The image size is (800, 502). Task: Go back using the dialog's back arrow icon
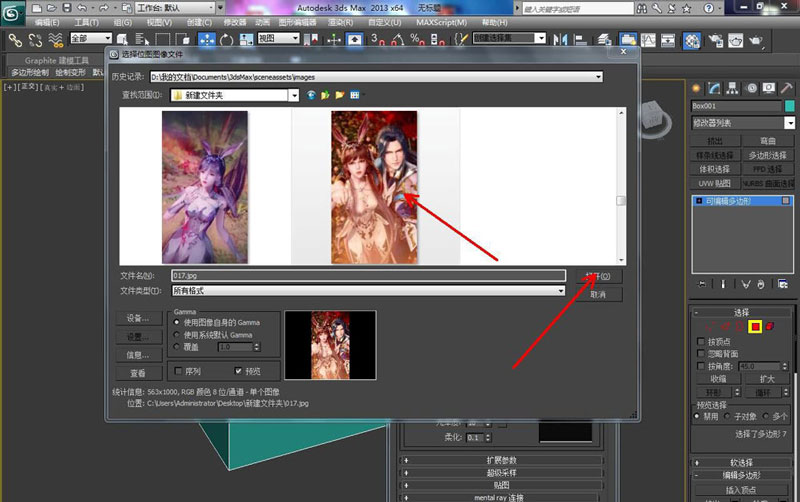[x=311, y=95]
